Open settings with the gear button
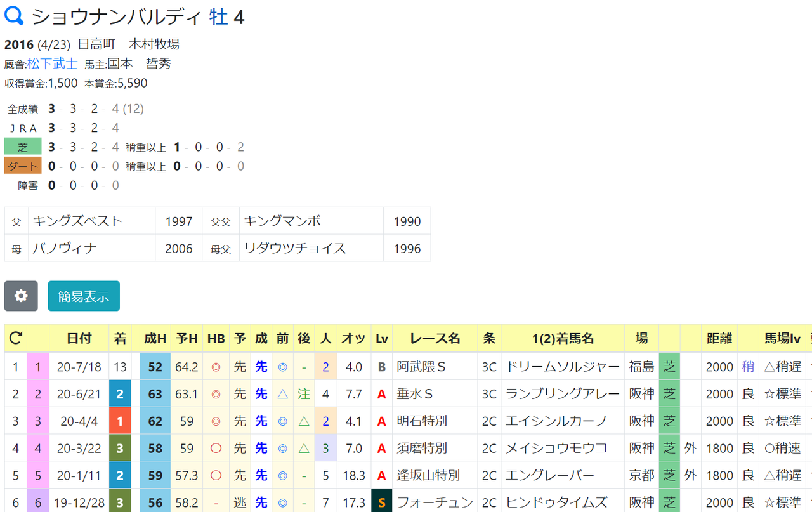 [x=21, y=296]
